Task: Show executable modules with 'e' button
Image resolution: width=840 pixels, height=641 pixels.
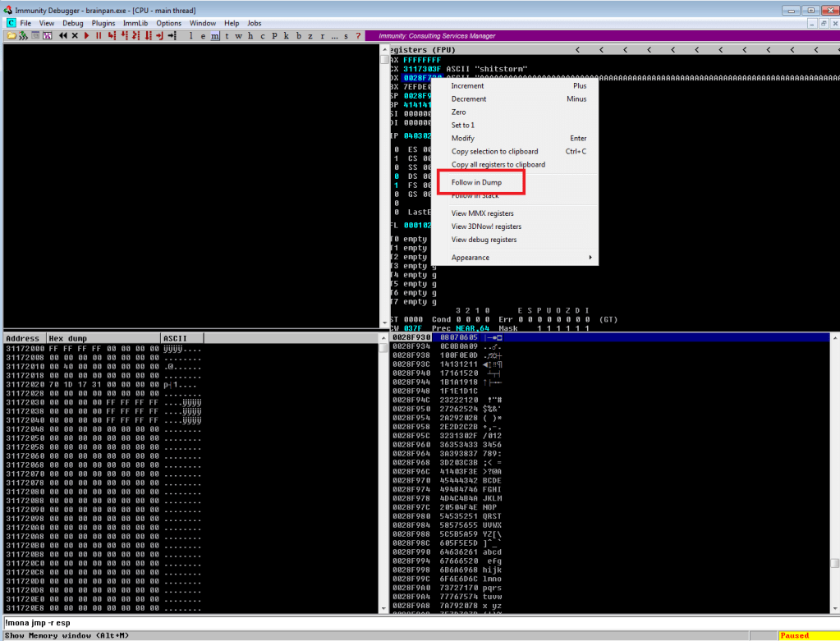Action: [x=203, y=36]
